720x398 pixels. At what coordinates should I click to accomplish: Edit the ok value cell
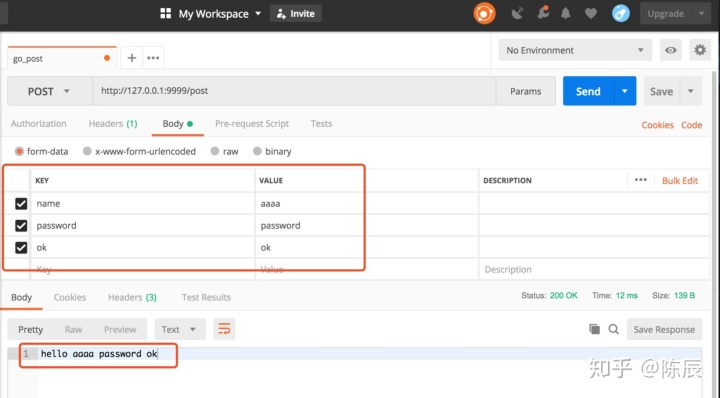click(366, 247)
